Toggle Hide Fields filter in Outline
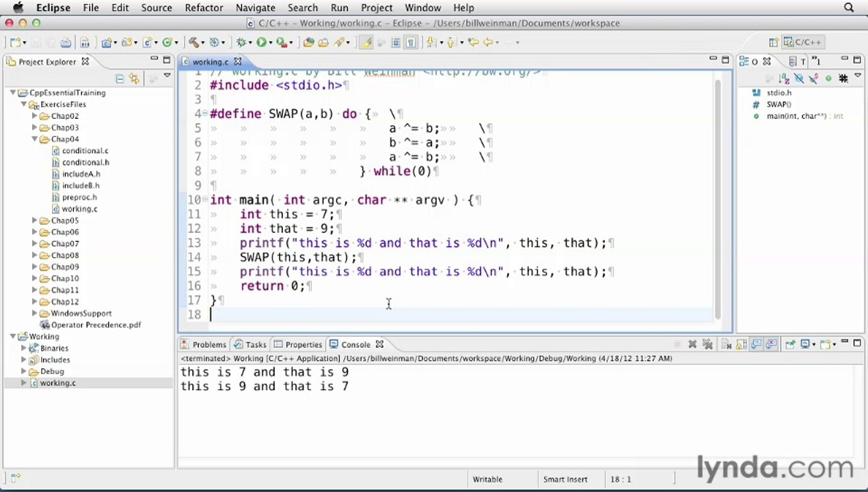 pos(799,79)
